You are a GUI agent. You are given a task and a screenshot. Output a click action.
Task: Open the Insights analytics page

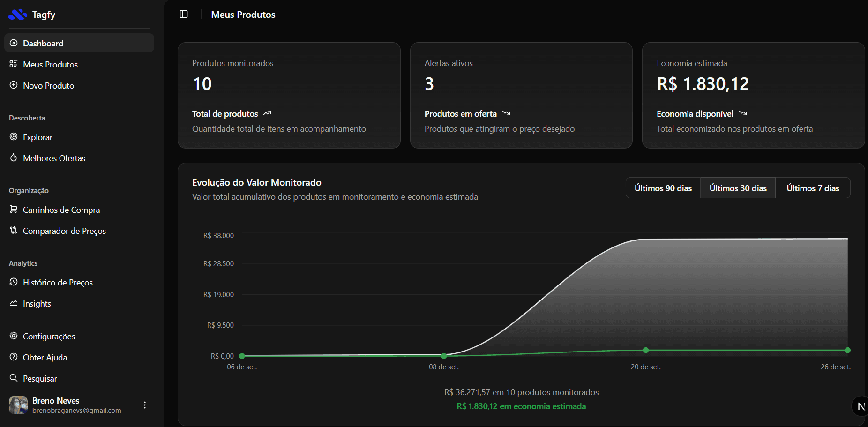coord(37,303)
